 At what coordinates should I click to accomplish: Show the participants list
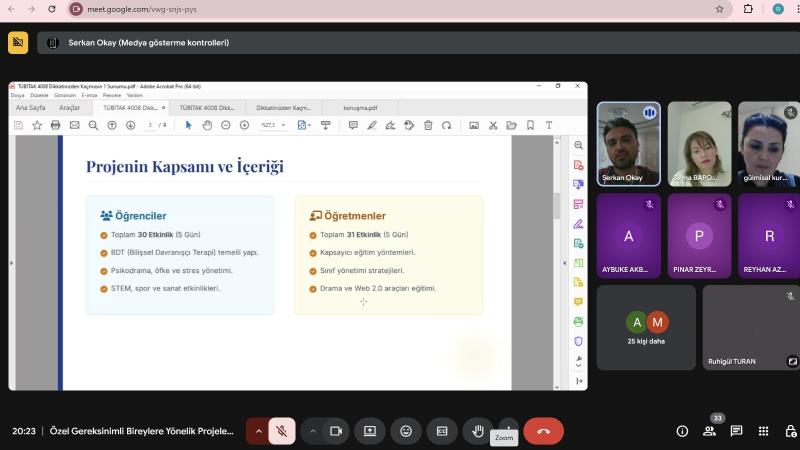click(709, 431)
